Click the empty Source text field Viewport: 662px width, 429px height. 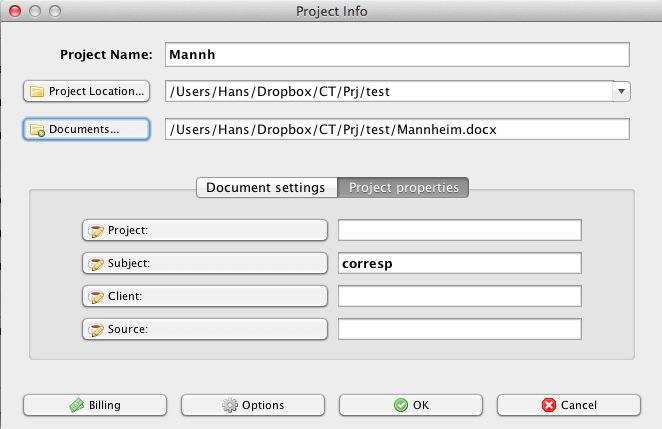pyautogui.click(x=459, y=330)
